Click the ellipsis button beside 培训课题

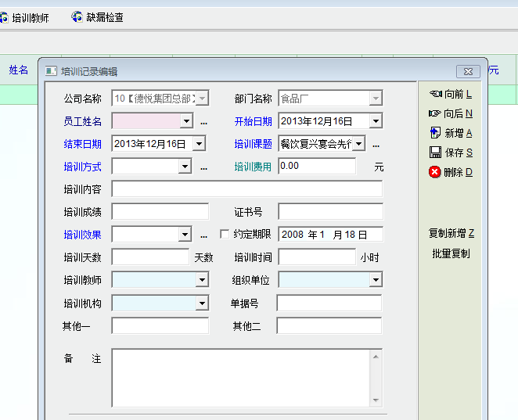[x=376, y=145]
